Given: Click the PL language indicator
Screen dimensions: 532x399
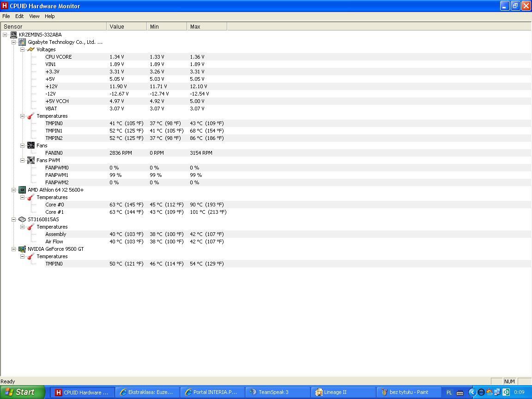Looking at the screenshot, I should tap(449, 393).
